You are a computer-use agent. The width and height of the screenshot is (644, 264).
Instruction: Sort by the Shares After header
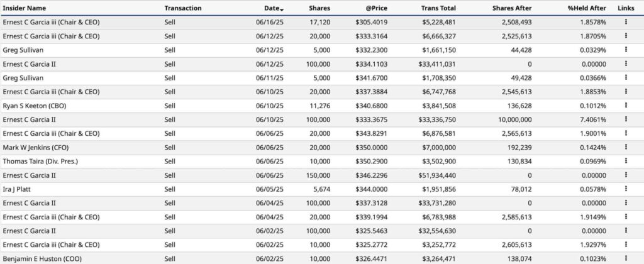click(512, 8)
